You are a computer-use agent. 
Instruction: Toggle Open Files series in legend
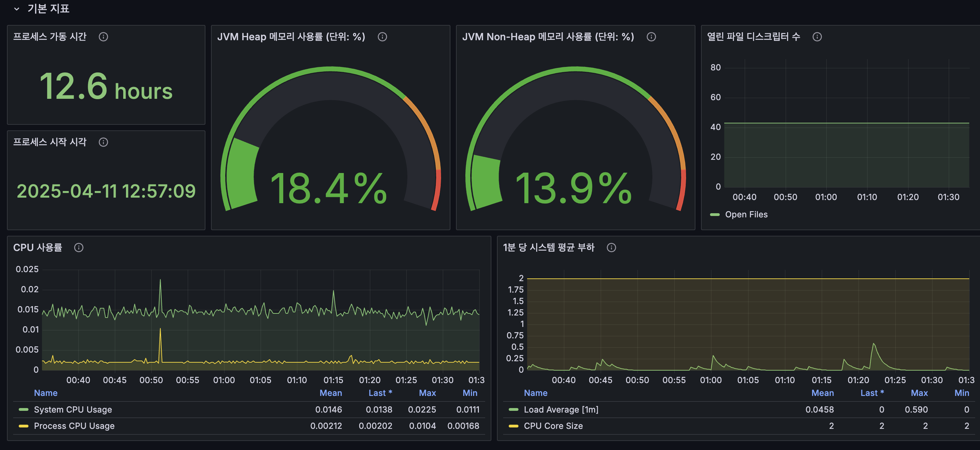click(x=746, y=215)
